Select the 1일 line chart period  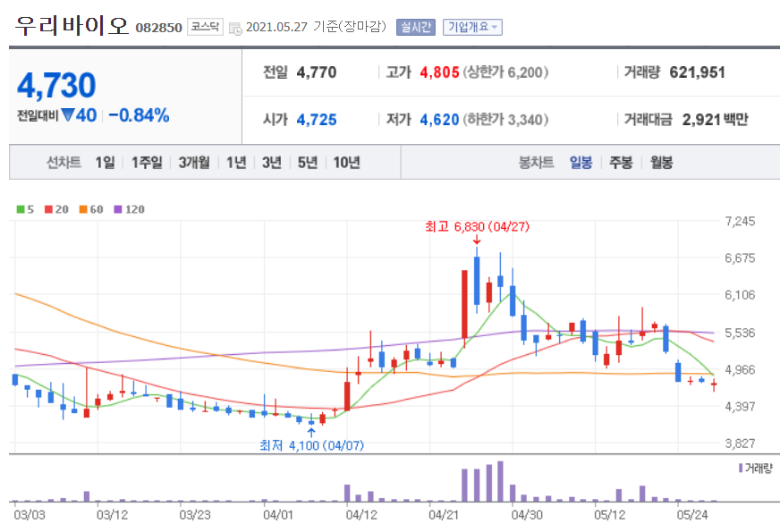pyautogui.click(x=105, y=162)
